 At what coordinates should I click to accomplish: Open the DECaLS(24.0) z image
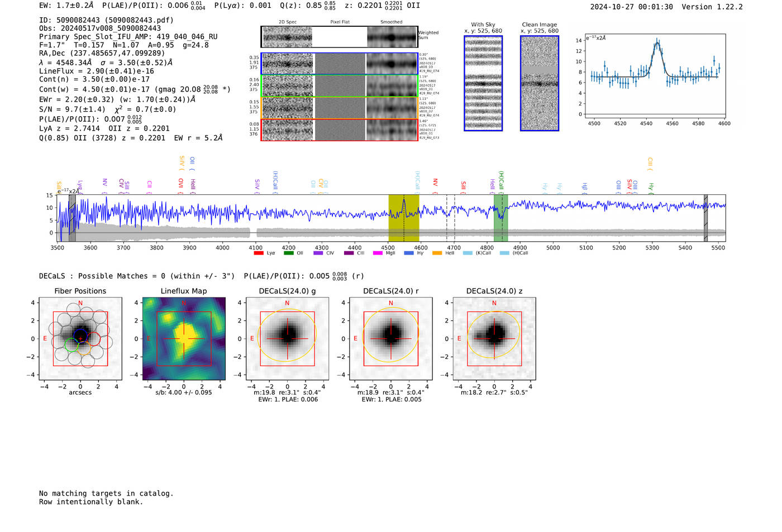494,339
